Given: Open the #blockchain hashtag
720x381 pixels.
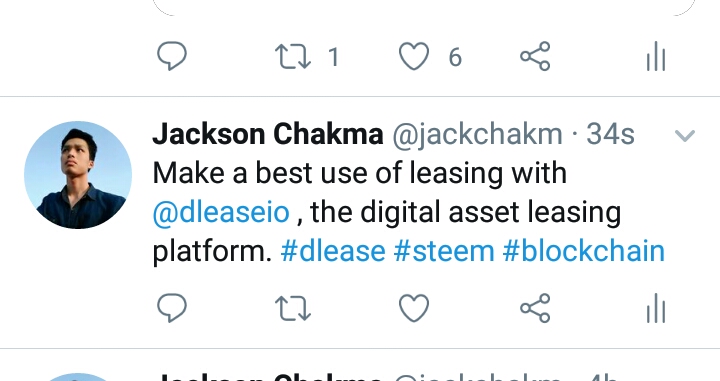Looking at the screenshot, I should [x=584, y=252].
